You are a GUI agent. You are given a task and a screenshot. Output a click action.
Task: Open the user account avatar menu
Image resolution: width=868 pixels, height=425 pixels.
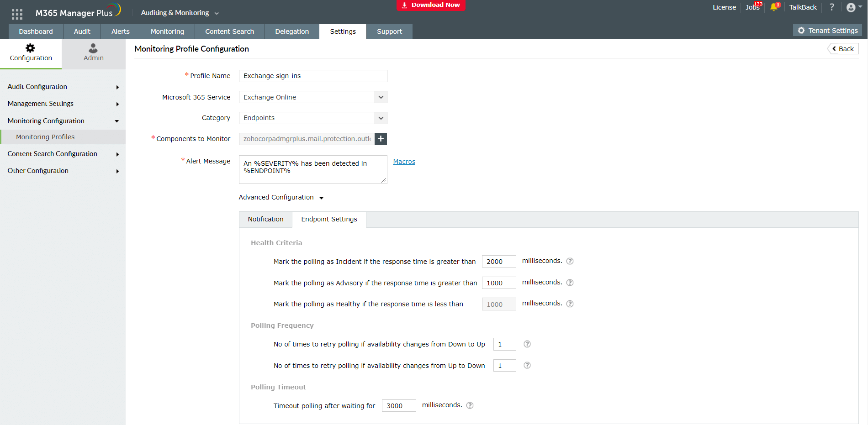tap(853, 7)
